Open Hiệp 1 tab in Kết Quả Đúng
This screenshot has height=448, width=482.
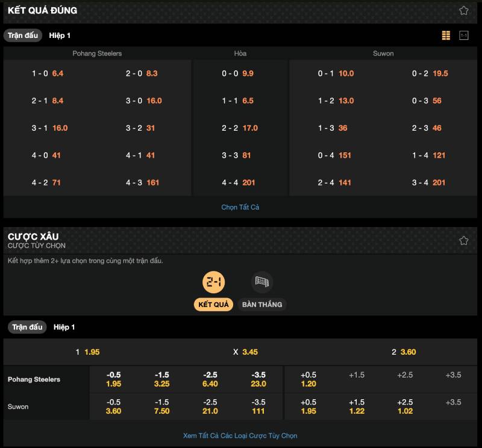pos(60,36)
